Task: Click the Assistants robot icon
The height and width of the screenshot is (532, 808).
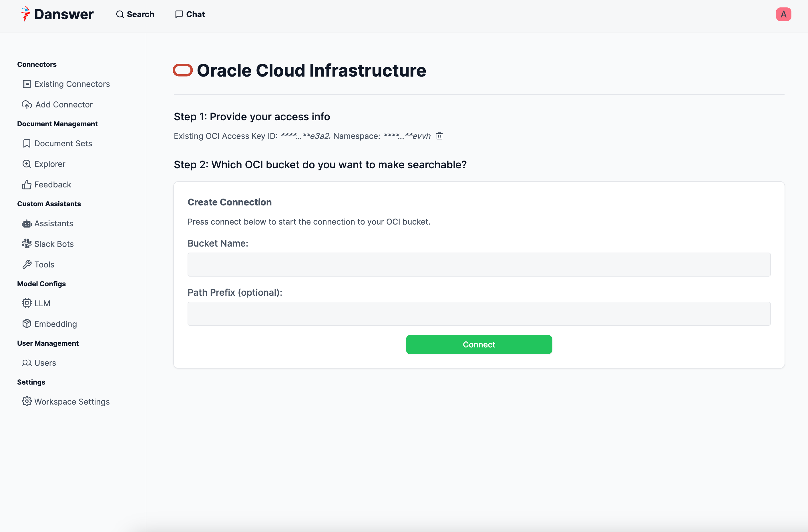Action: pyautogui.click(x=27, y=224)
